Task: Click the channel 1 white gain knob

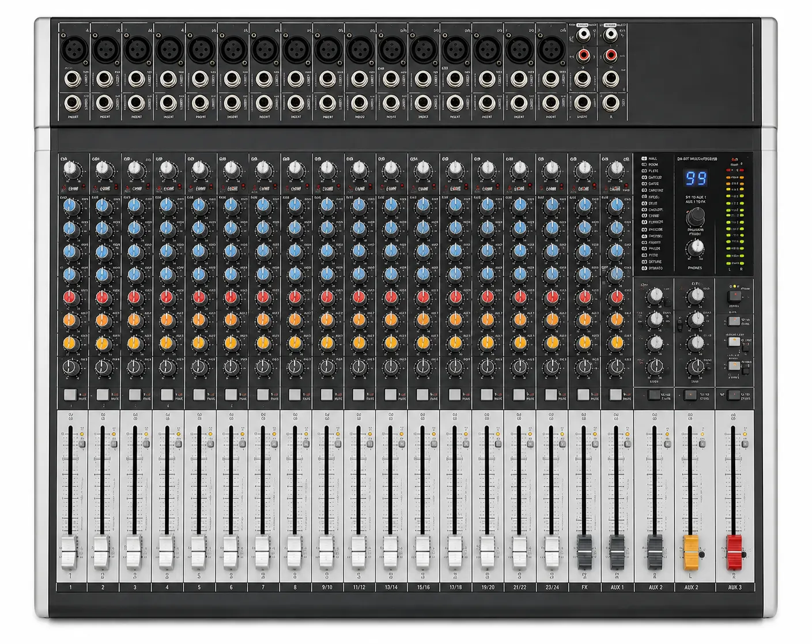Action: tap(71, 170)
